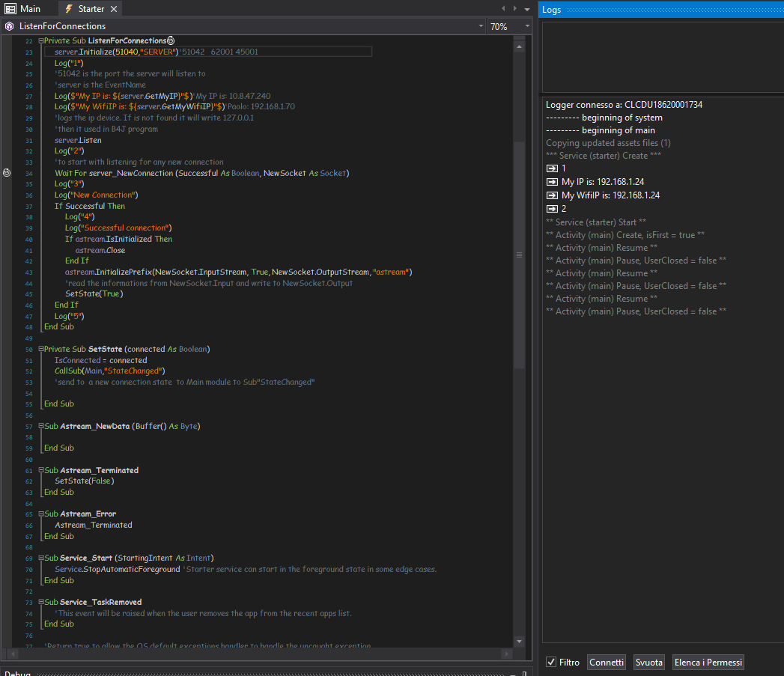Viewport: 784px width, 676px height.
Task: Open the zoom 70% dropdown
Action: (527, 26)
